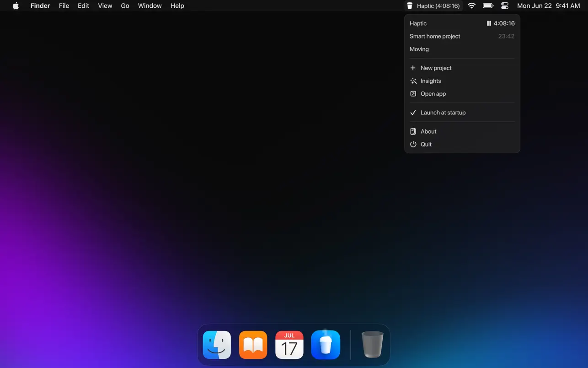Select the Smart home project entry

coord(435,36)
